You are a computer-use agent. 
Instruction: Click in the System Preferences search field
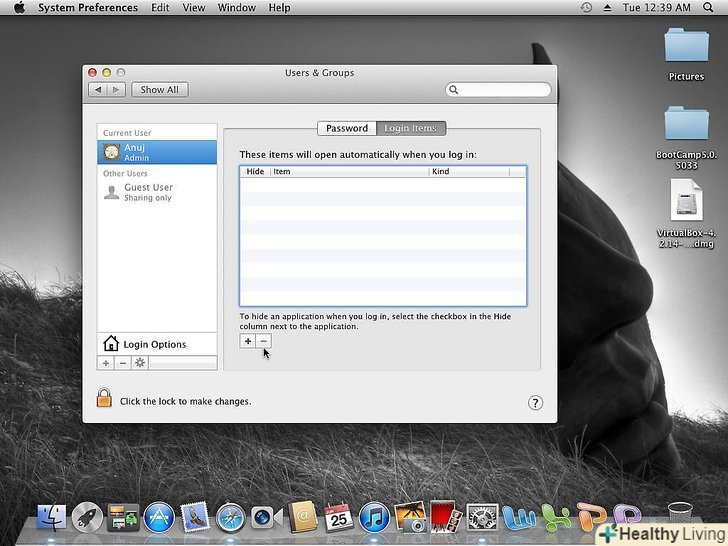coord(500,90)
